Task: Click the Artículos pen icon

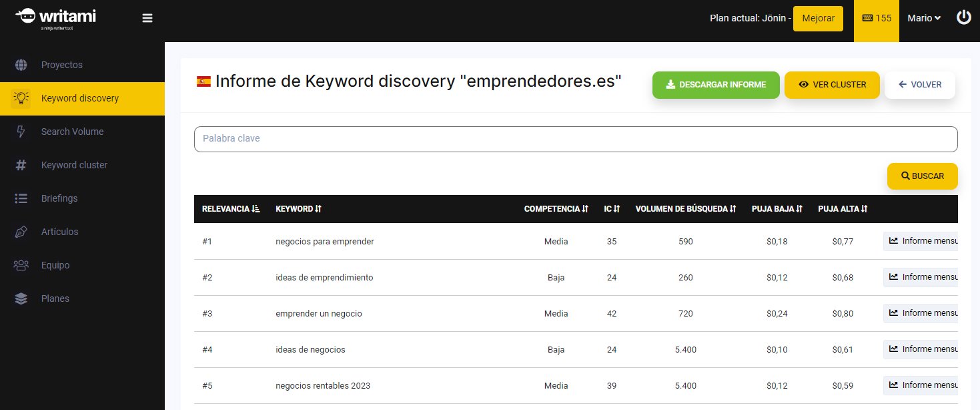Action: point(21,232)
